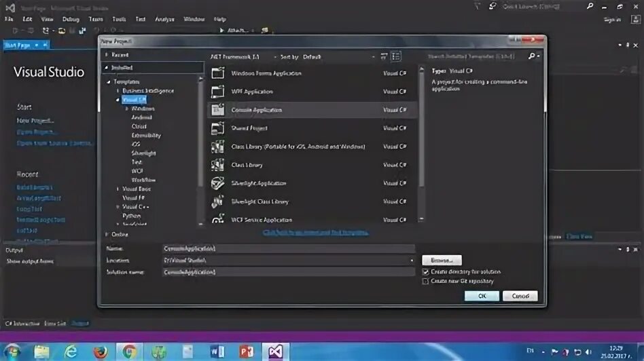Screen dimensions: 644x361
Task: Select the Console Application template icon
Action: (217, 109)
